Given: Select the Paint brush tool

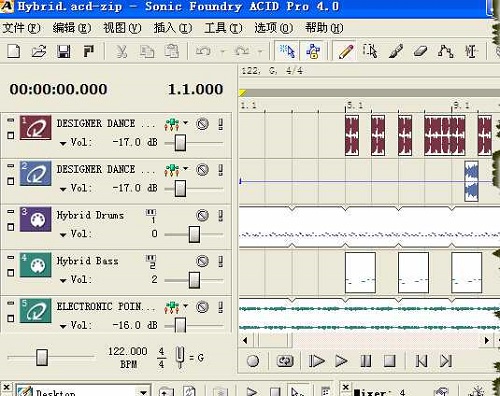Looking at the screenshot, I should [x=396, y=51].
